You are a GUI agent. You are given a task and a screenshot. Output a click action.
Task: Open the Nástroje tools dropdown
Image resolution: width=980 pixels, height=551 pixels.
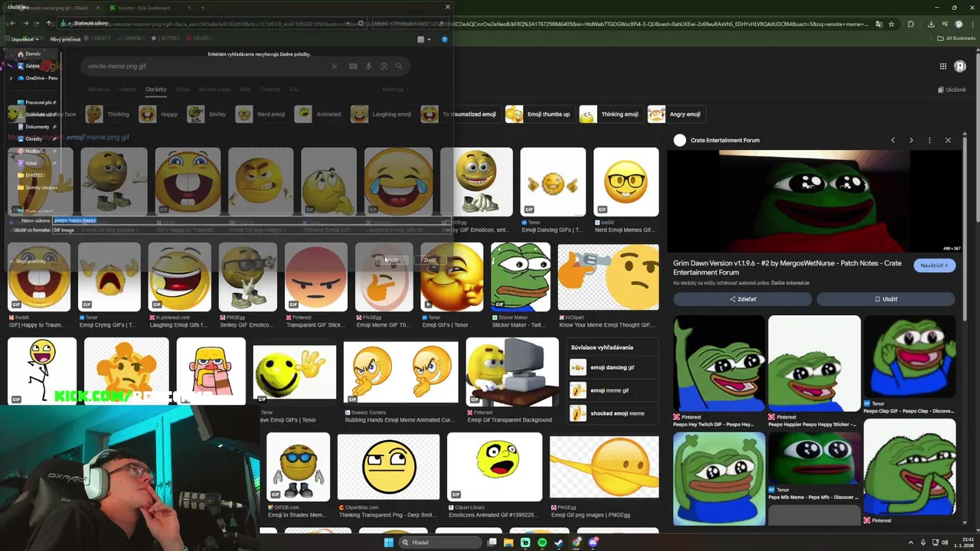394,90
